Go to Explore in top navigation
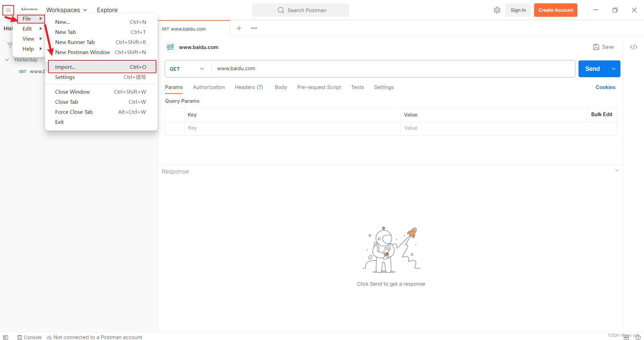The image size is (644, 340). pos(107,10)
